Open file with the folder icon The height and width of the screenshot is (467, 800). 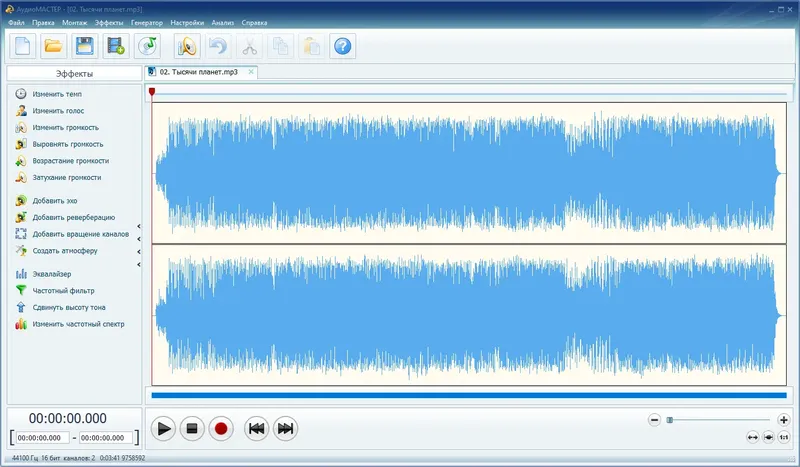tap(54, 46)
